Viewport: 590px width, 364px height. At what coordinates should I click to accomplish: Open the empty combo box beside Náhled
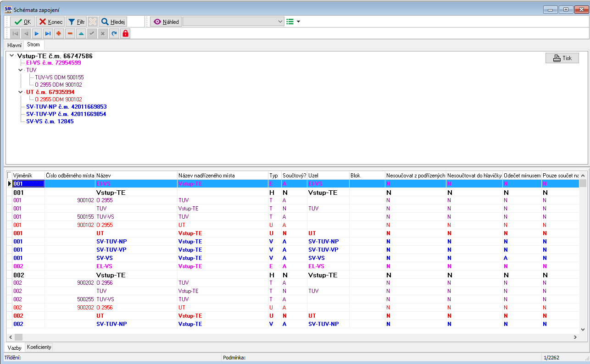(x=234, y=22)
